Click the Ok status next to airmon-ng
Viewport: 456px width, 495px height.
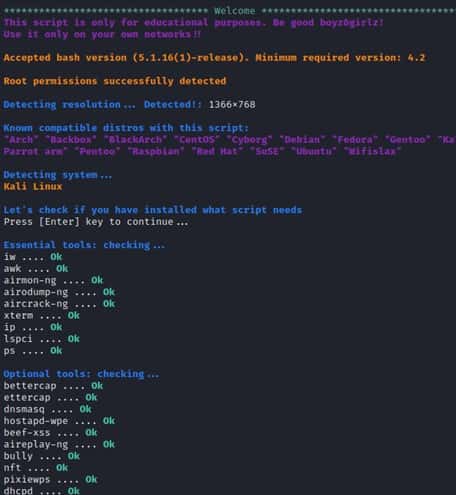97,280
